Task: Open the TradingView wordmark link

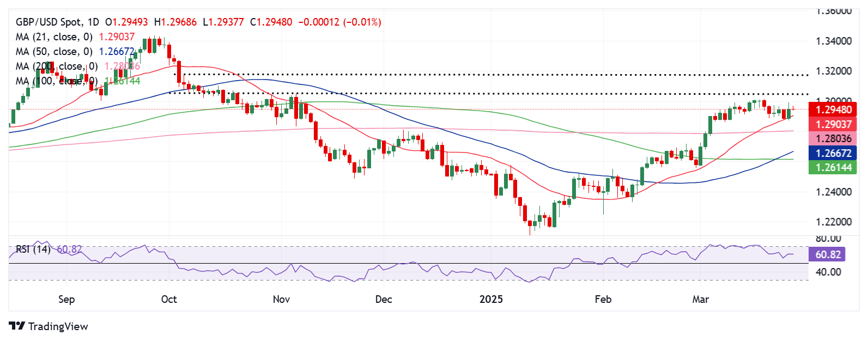Action: (58, 326)
